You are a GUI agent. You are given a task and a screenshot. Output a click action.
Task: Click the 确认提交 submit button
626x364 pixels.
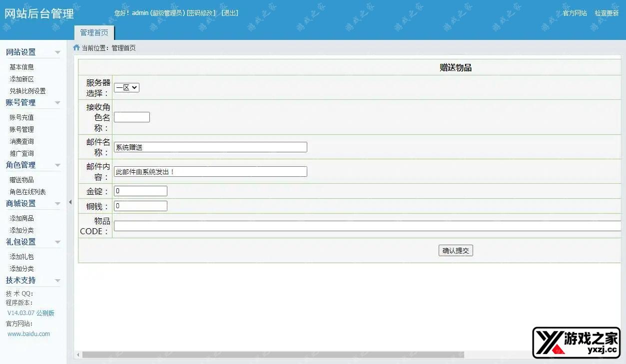point(455,250)
